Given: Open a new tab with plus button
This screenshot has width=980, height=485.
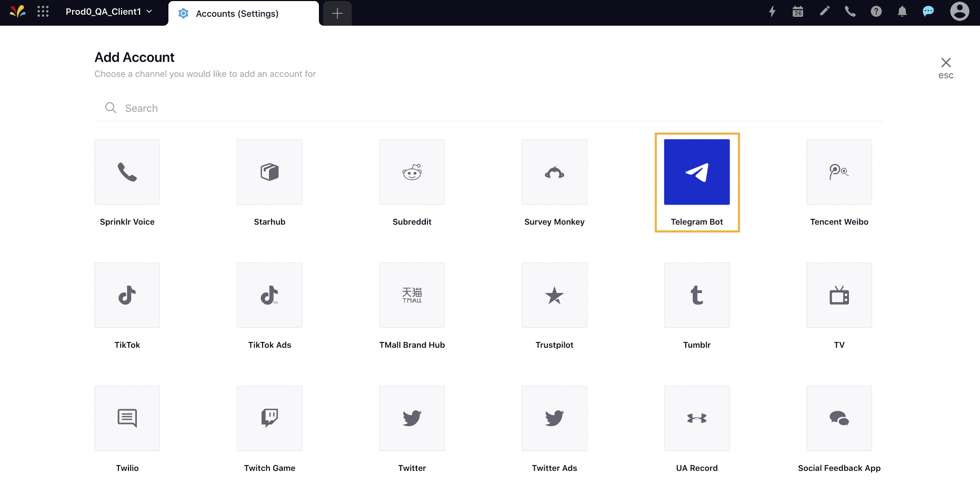Looking at the screenshot, I should pos(337,13).
